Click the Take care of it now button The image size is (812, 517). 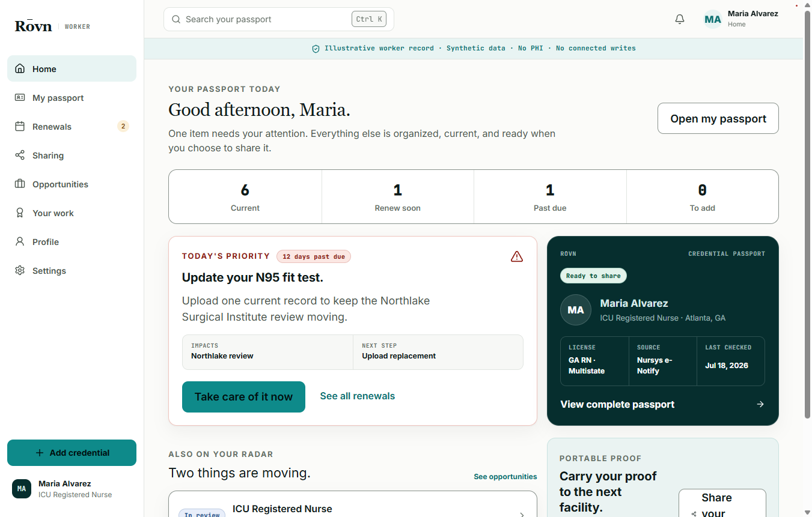tap(243, 397)
